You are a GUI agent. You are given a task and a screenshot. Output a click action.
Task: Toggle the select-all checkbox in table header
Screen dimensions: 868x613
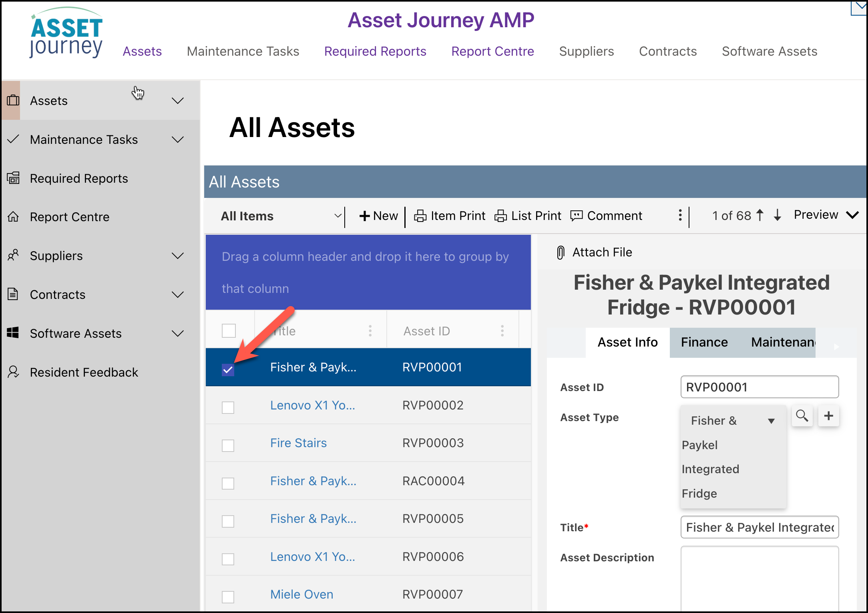coord(229,331)
